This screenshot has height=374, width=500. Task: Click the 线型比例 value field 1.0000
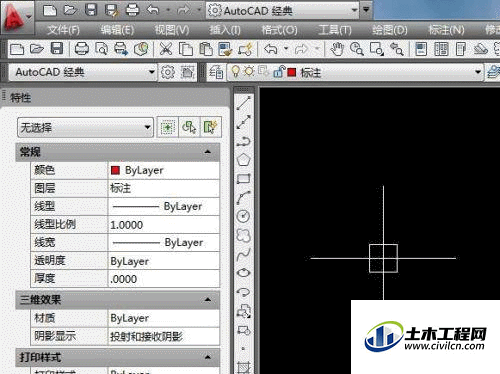[164, 225]
